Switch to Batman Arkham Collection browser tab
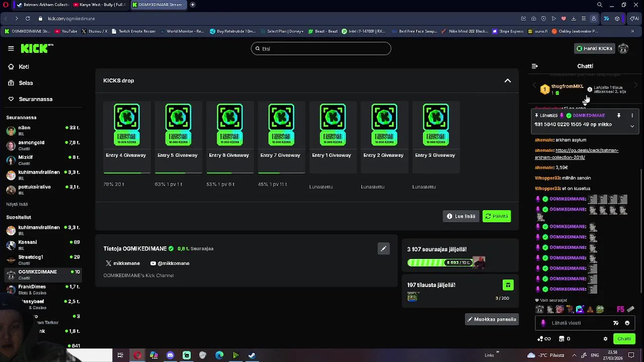644x362 pixels. 43,5
